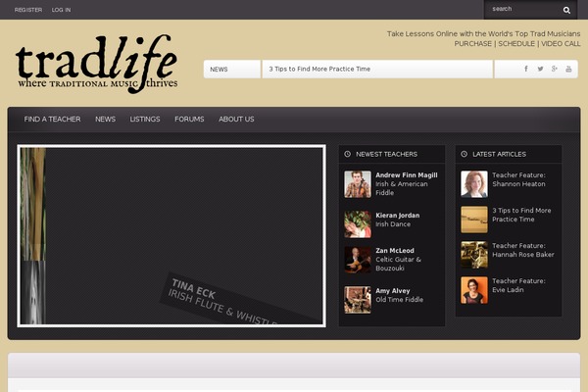Screen dimensions: 588x392
Task: Open Hannah Rose Baker article thumbnail
Action: pyautogui.click(x=474, y=255)
